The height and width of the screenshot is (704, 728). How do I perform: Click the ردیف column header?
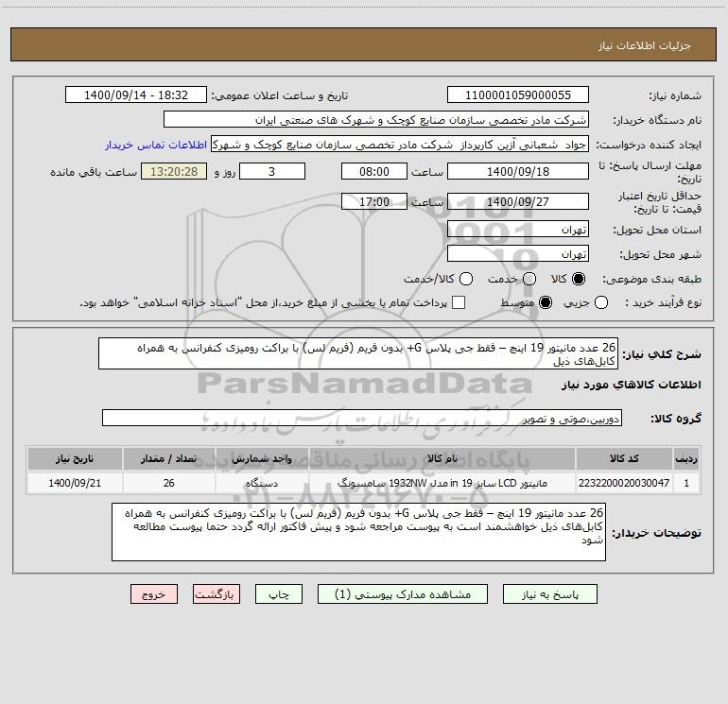tap(686, 458)
